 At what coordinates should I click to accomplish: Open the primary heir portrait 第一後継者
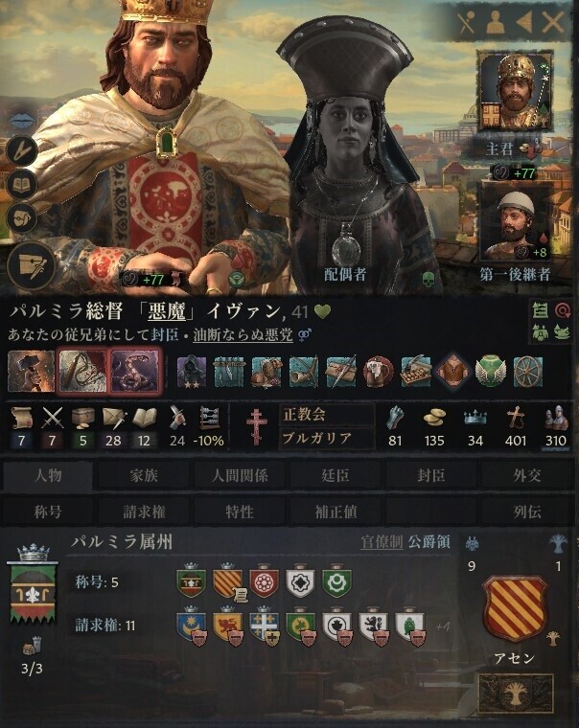coord(516,221)
